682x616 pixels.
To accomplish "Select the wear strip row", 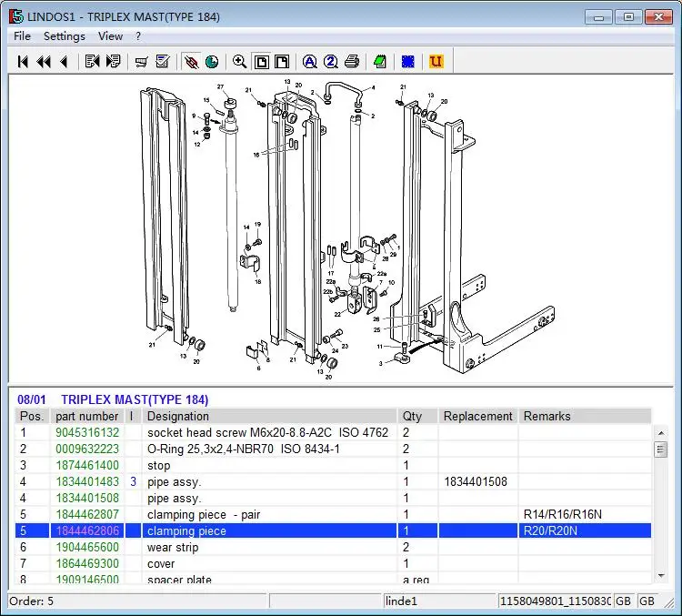I will click(173, 548).
